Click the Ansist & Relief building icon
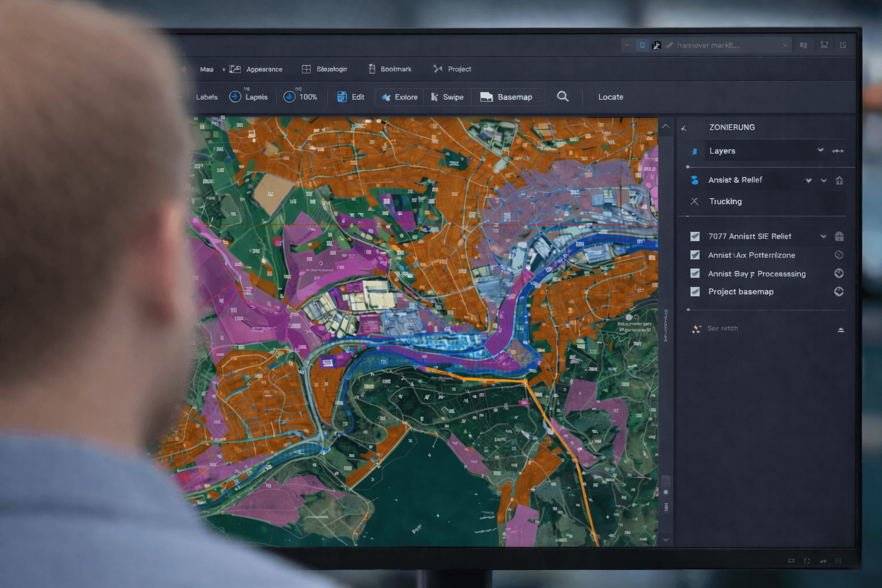This screenshot has height=588, width=882. pos(840,180)
